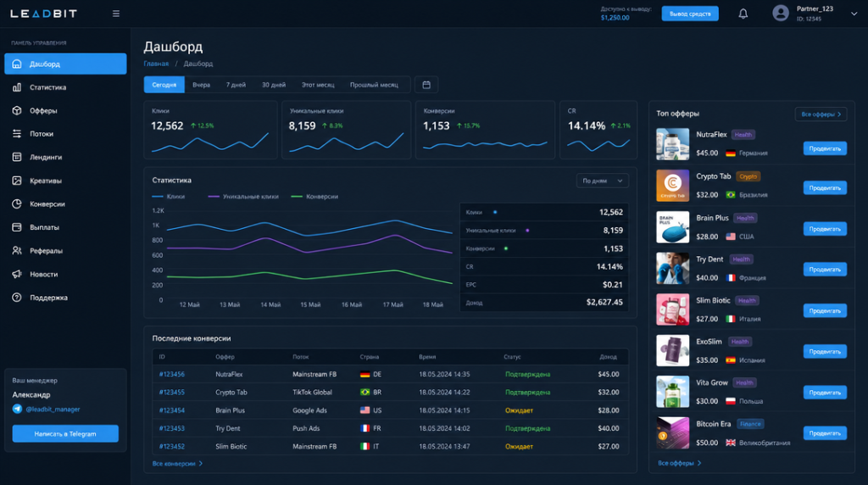Open Все конверсии link below table
868x485 pixels.
tap(177, 464)
